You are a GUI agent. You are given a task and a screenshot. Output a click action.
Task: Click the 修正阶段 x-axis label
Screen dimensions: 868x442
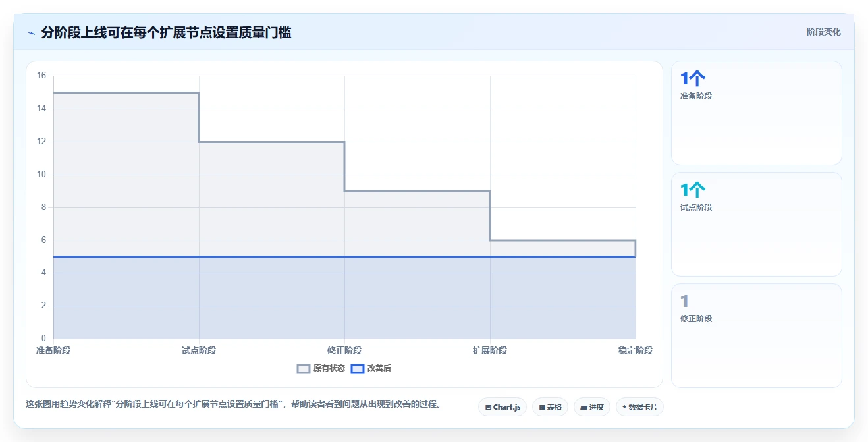(344, 350)
